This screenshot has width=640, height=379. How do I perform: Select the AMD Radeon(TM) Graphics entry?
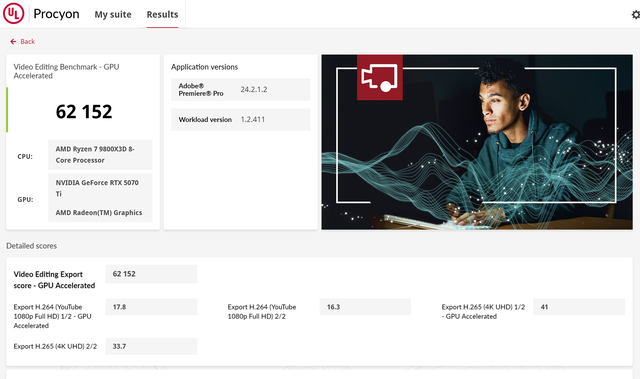click(99, 213)
